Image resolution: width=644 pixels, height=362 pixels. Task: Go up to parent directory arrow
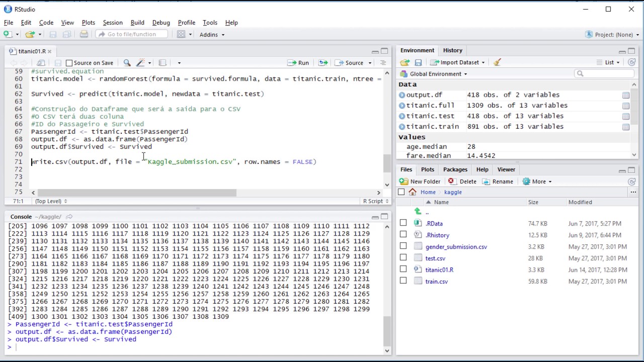[417, 212]
